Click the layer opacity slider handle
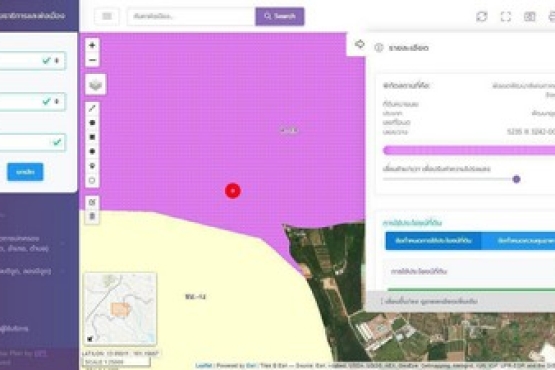Screen dimensions: 555x370 pyautogui.click(x=516, y=179)
